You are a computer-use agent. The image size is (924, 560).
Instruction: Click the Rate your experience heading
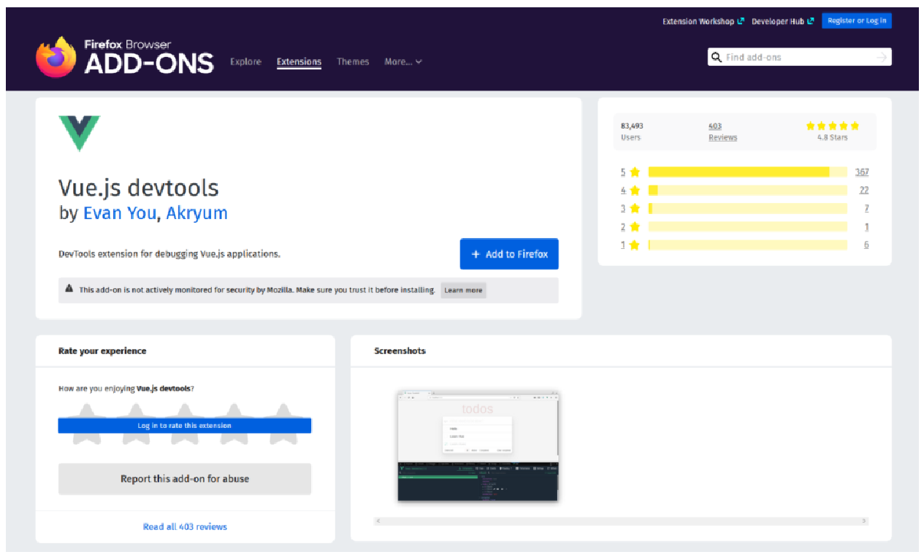(x=102, y=351)
